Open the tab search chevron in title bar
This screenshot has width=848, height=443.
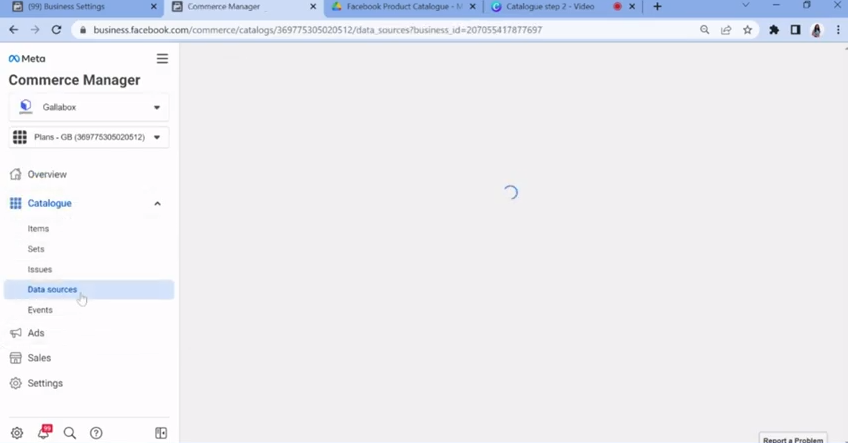tap(746, 5)
